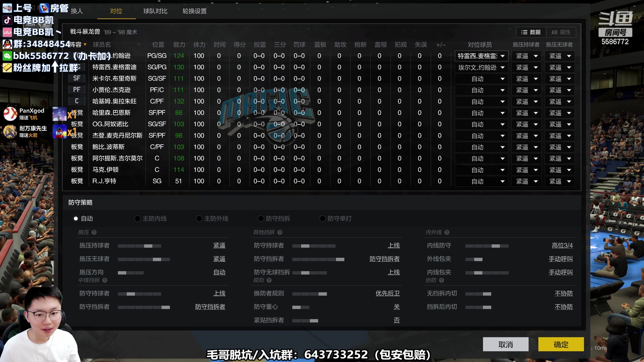644x362 pixels.
Task: Select the 数据 list-view icon
Action: 525,32
